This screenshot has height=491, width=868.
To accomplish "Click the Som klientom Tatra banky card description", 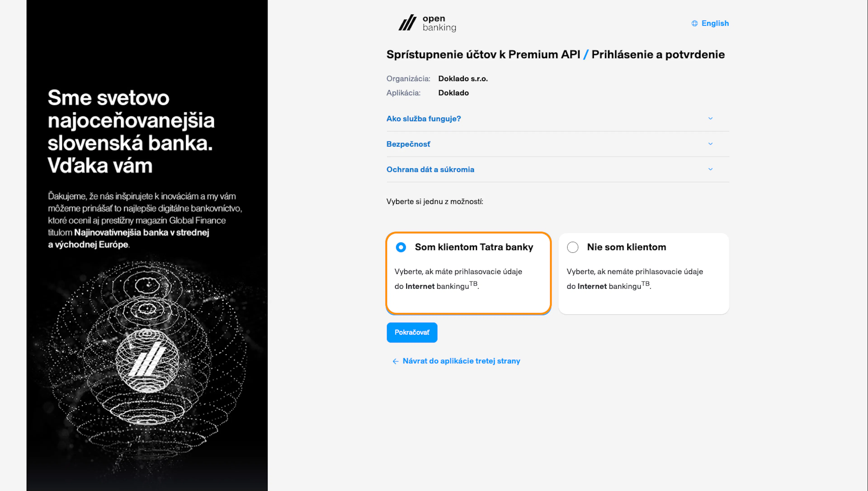I will pos(458,279).
